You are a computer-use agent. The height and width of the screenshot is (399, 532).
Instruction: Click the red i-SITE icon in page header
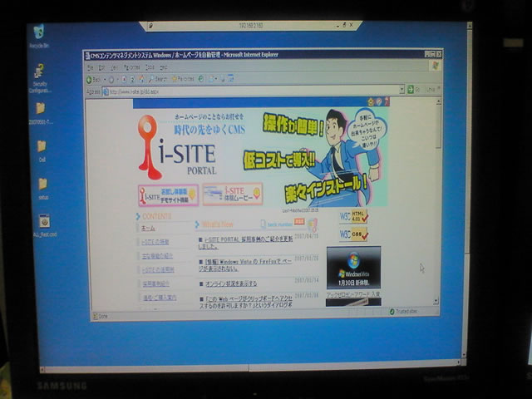coord(387,101)
